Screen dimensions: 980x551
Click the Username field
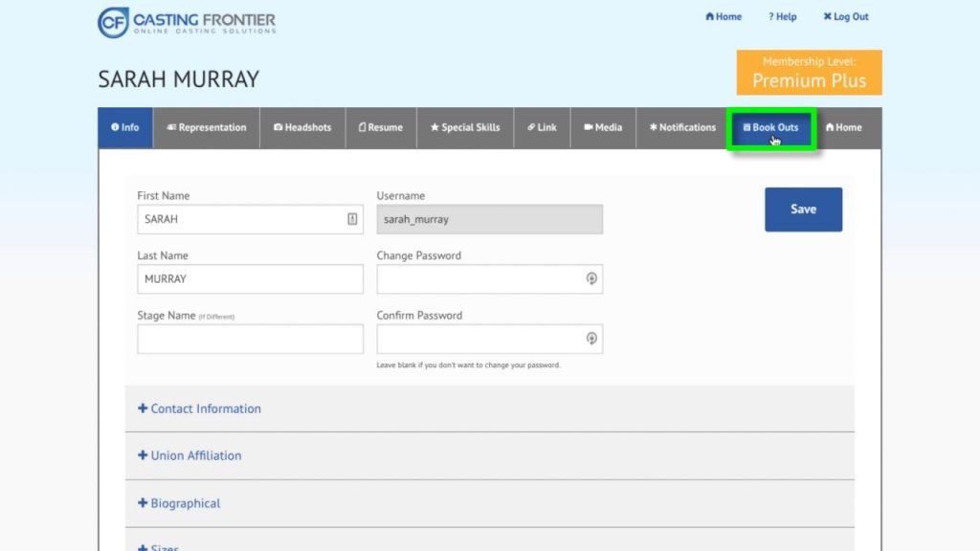pos(489,219)
